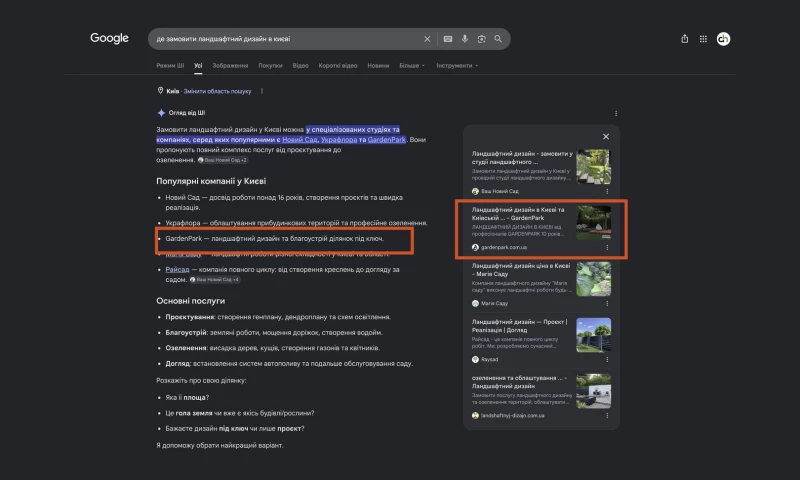
Task: Open the озеленення та облаштування card title
Action: pos(519,382)
